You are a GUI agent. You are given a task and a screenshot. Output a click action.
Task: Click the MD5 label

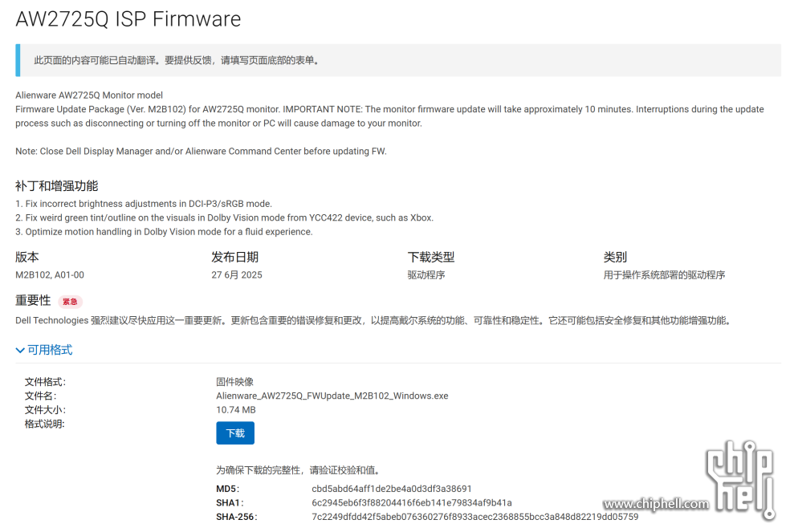(x=227, y=489)
